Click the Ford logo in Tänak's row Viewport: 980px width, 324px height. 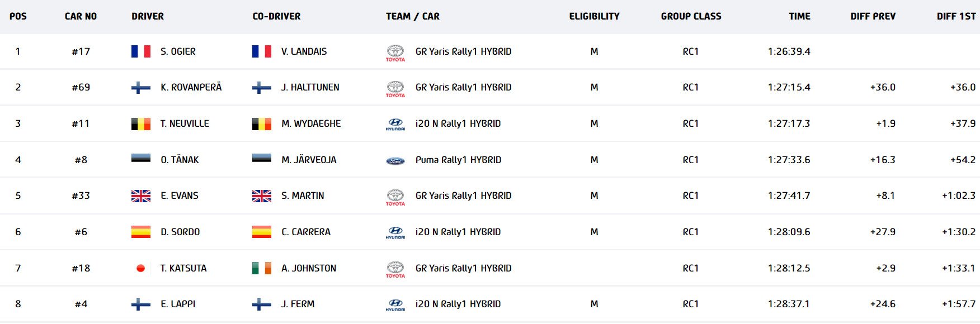[x=395, y=161]
